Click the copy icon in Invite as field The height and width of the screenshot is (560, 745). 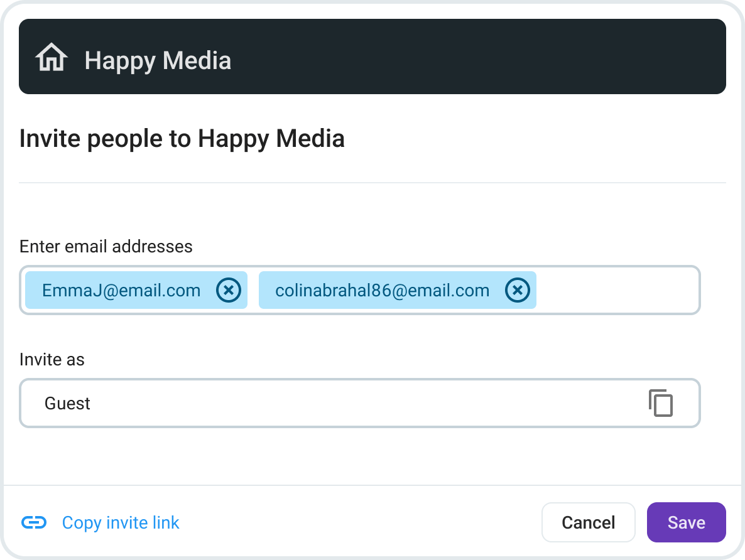point(661,403)
